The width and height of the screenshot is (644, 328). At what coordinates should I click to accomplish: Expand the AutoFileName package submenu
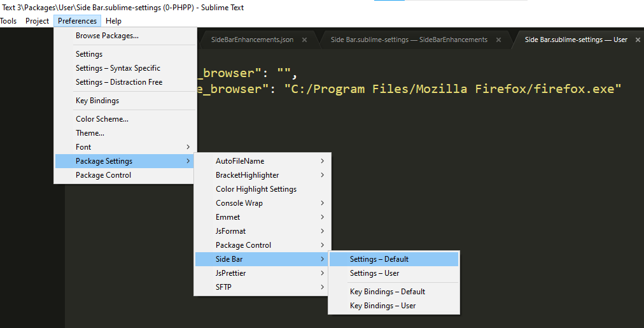(x=239, y=161)
